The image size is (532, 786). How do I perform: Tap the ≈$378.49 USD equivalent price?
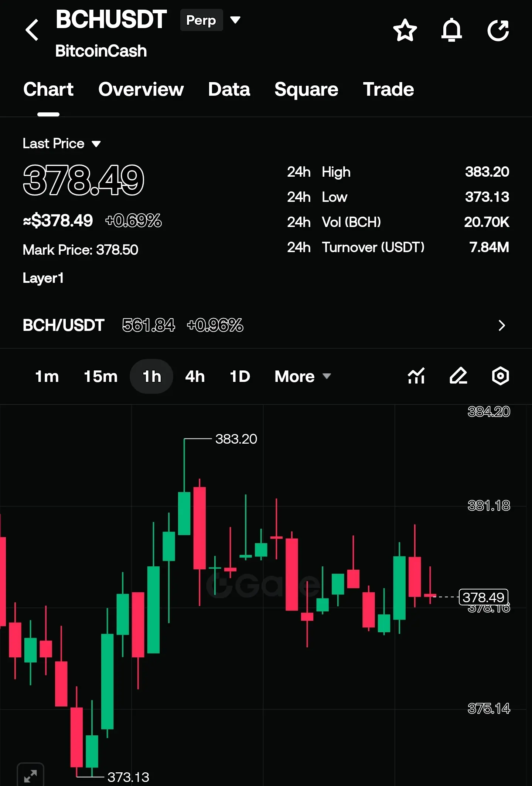pyautogui.click(x=58, y=221)
